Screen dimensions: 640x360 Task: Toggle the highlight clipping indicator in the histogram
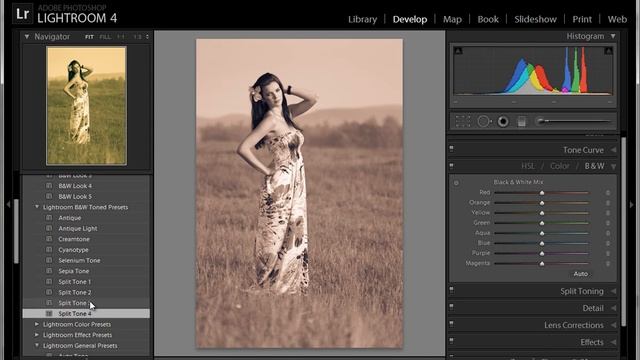click(x=609, y=51)
